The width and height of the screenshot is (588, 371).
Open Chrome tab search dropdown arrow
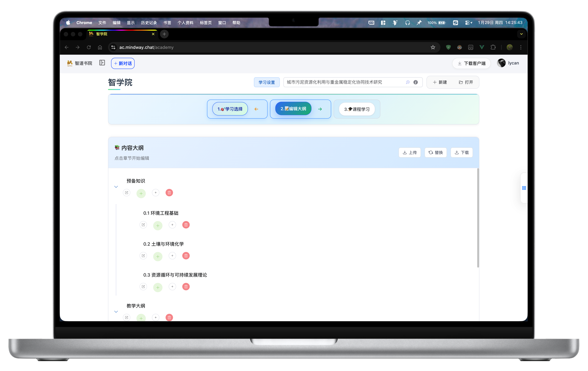(521, 34)
